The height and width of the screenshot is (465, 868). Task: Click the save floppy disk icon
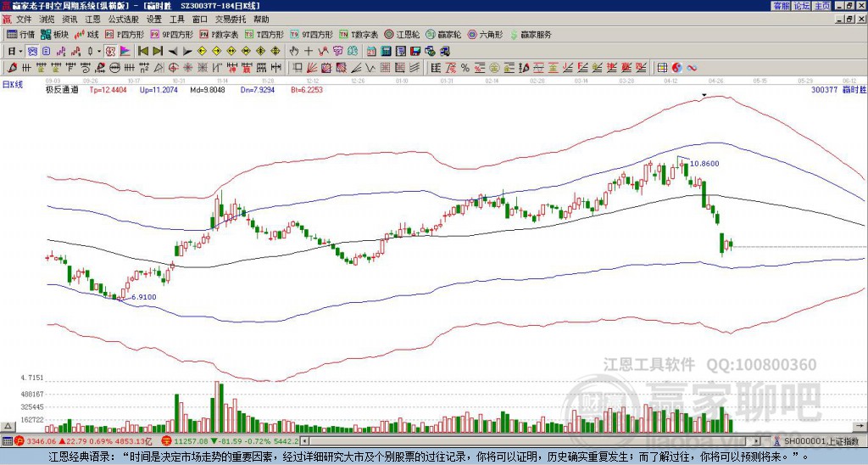pyautogui.click(x=415, y=51)
